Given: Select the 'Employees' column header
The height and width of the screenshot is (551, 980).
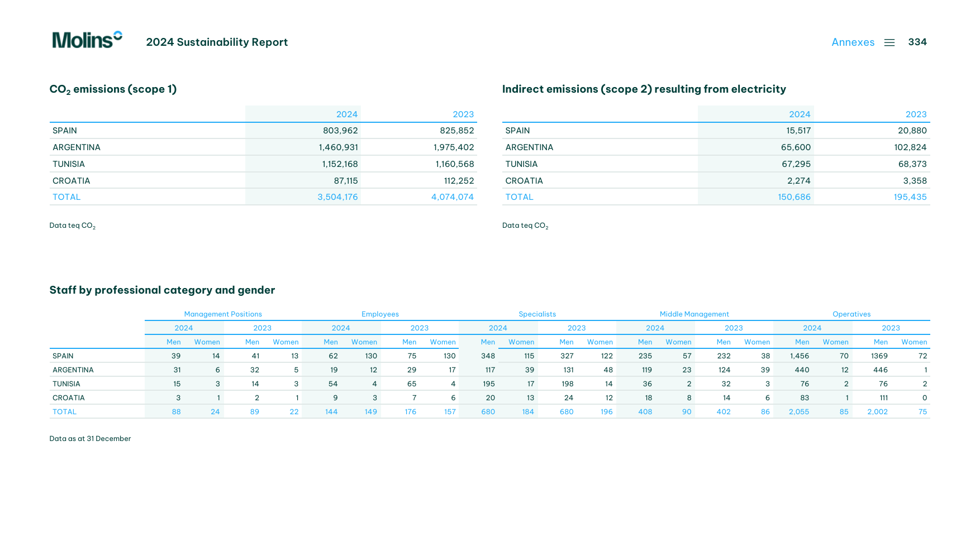Looking at the screenshot, I should point(380,314).
